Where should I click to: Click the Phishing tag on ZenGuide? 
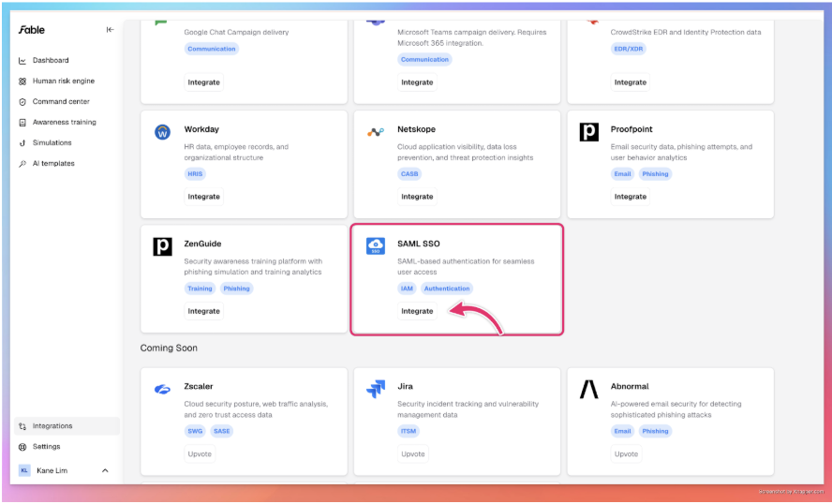237,289
